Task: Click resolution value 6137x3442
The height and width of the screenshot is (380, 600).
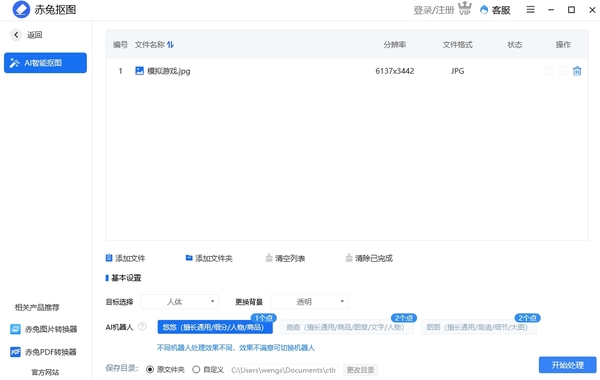Action: coord(395,71)
